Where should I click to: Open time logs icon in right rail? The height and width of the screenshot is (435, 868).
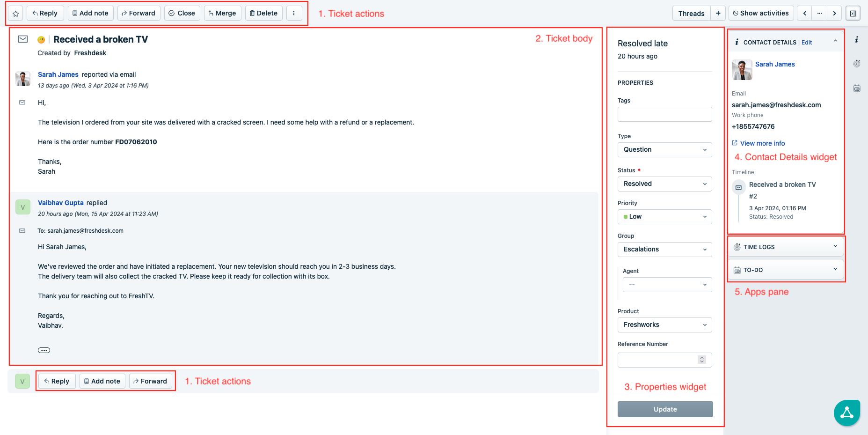pyautogui.click(x=857, y=64)
